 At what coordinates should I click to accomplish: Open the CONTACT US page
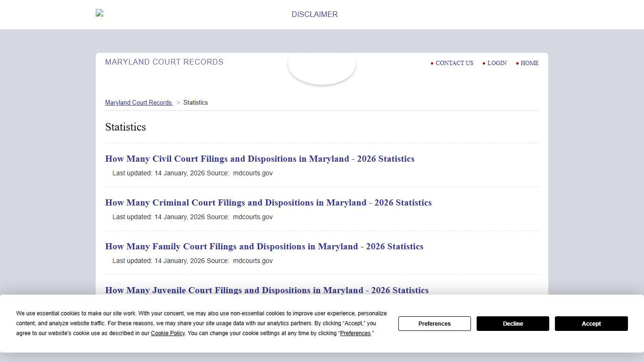coord(454,63)
